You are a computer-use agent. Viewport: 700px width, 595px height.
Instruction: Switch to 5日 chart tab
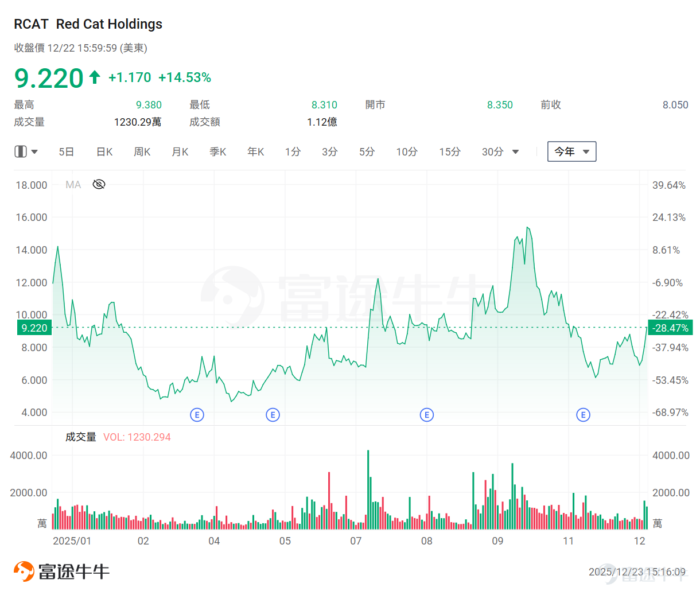[x=67, y=151]
